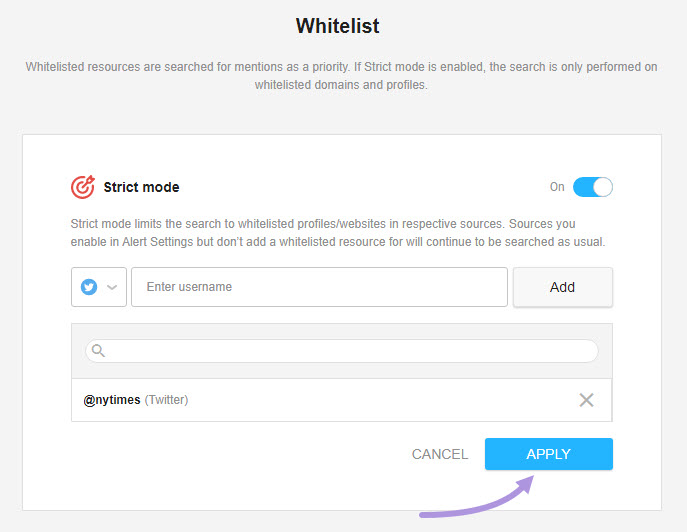The width and height of the screenshot is (687, 532).
Task: Focus the Enter username field
Action: click(x=319, y=287)
